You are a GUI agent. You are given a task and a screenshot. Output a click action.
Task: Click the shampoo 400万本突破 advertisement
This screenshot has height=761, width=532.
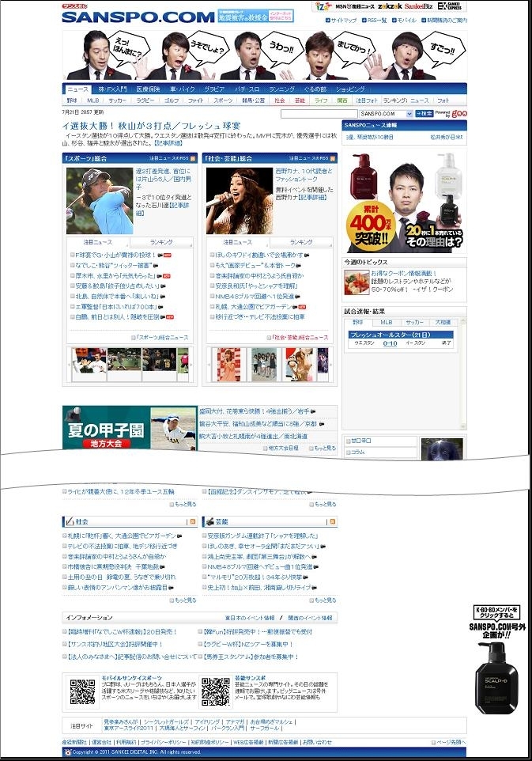point(404,202)
